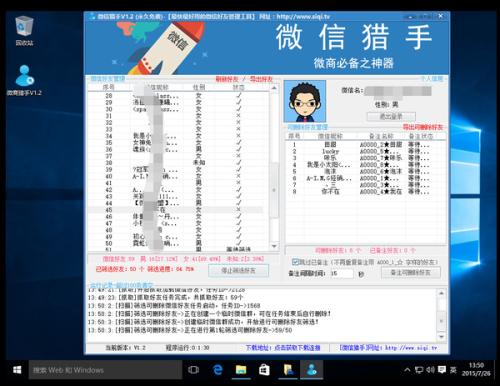The width and height of the screenshot is (500, 386).
Task: Select friend row number 38 with unknown gender
Action: click(x=178, y=163)
